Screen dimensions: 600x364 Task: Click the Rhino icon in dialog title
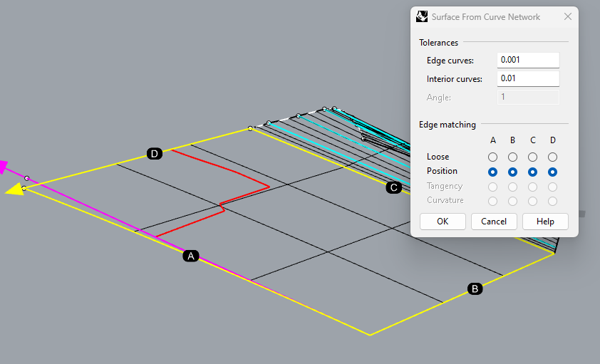coord(422,16)
